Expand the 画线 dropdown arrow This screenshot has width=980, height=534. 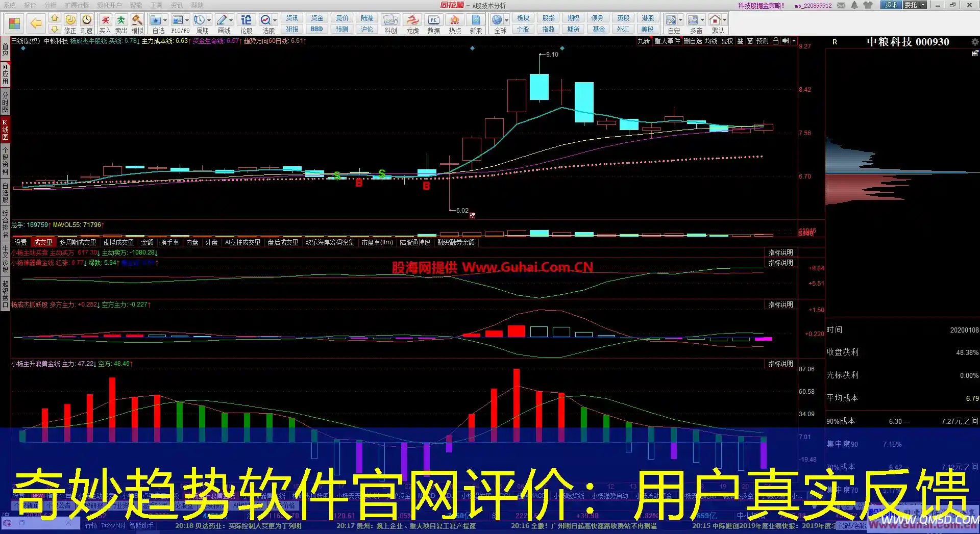[231, 20]
